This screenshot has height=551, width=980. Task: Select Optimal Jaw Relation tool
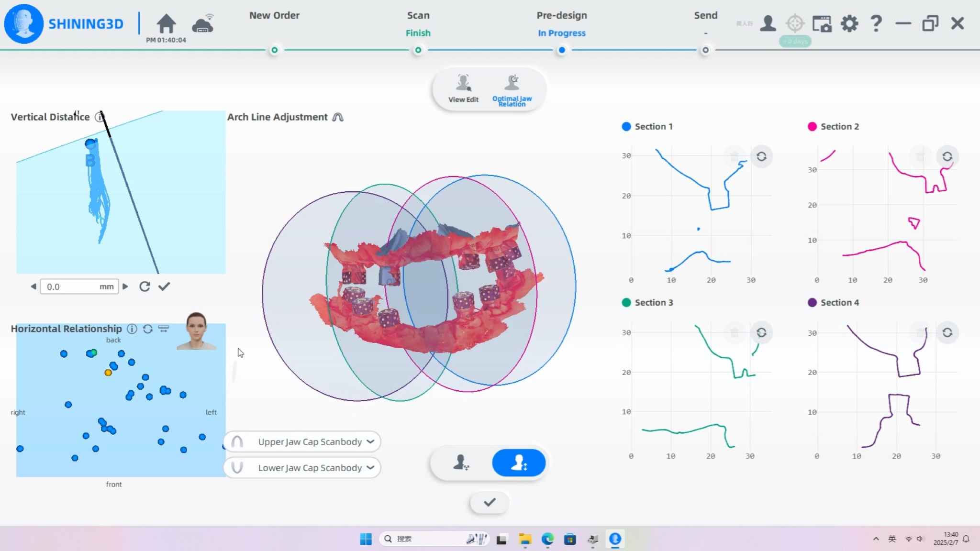tap(512, 89)
